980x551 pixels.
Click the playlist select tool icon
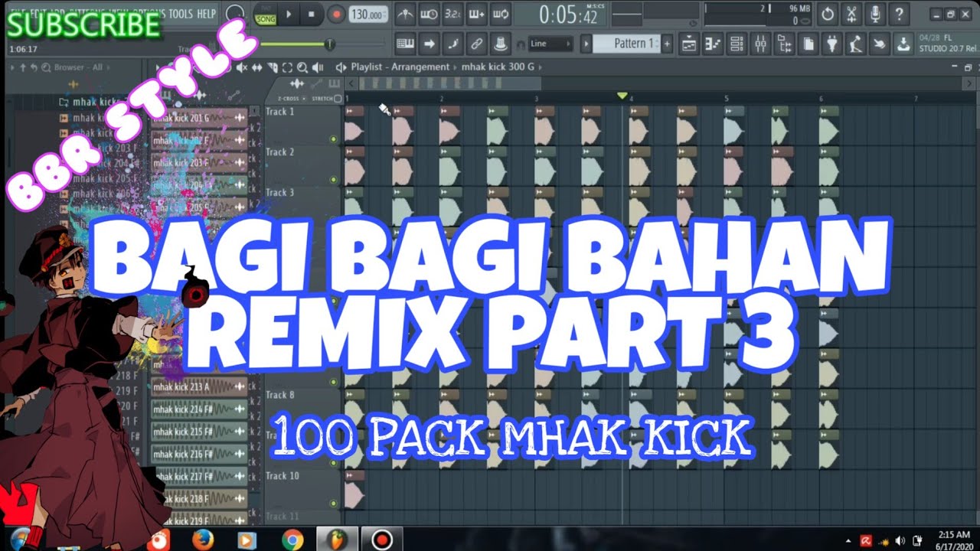[287, 67]
